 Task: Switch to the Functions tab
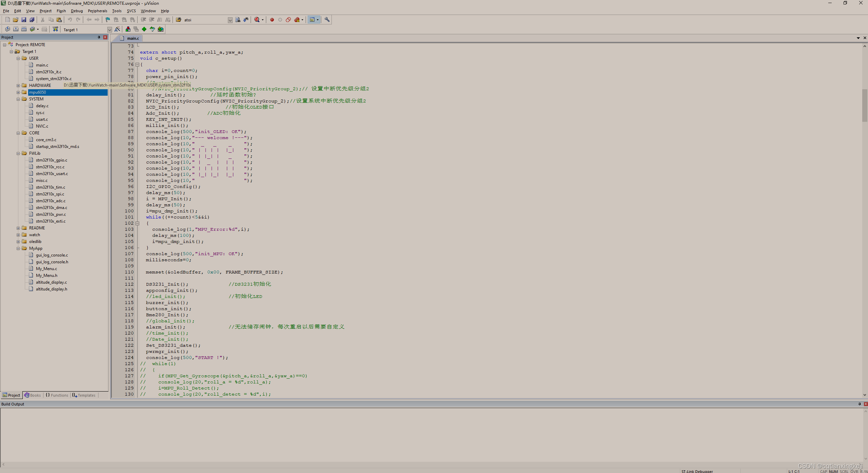pyautogui.click(x=57, y=395)
